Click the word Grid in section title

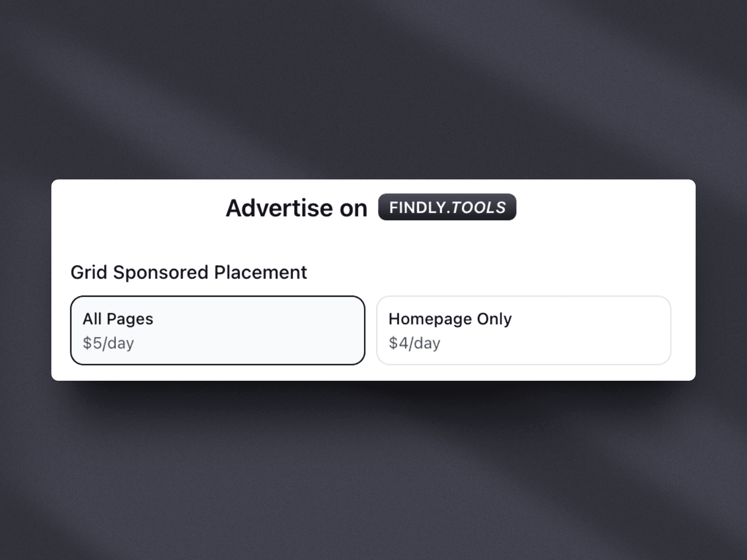coord(89,272)
